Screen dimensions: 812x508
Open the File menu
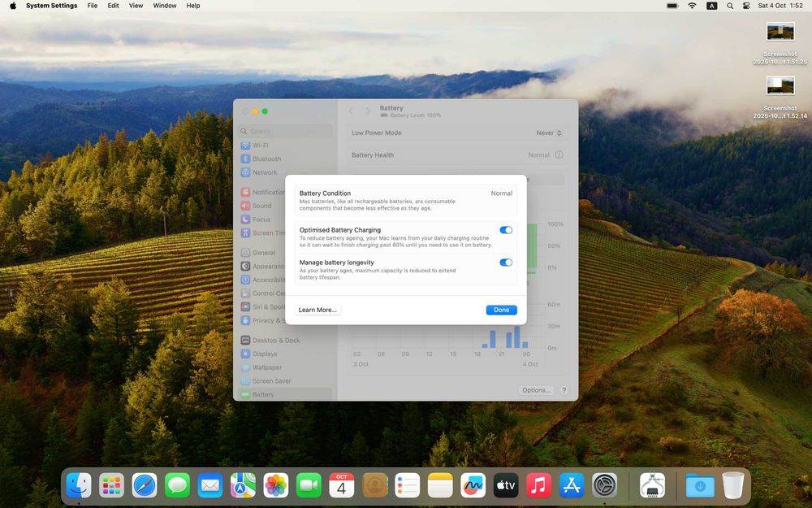pyautogui.click(x=93, y=6)
